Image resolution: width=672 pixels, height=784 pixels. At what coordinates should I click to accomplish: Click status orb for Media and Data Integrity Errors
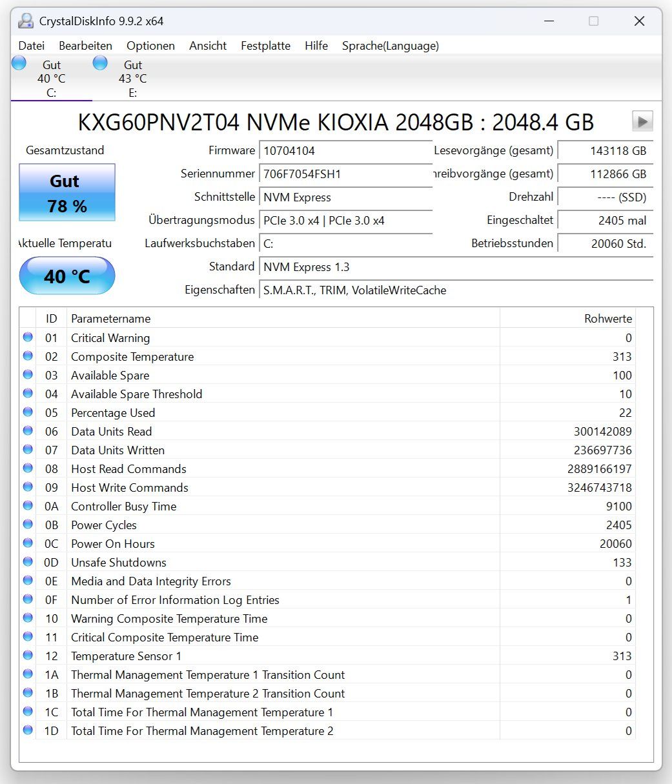[x=28, y=580]
